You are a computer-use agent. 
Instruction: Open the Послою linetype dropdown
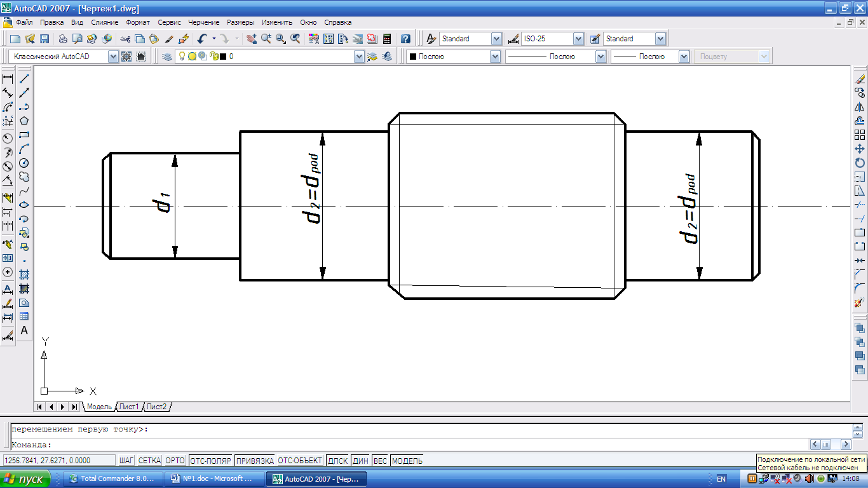tap(600, 57)
